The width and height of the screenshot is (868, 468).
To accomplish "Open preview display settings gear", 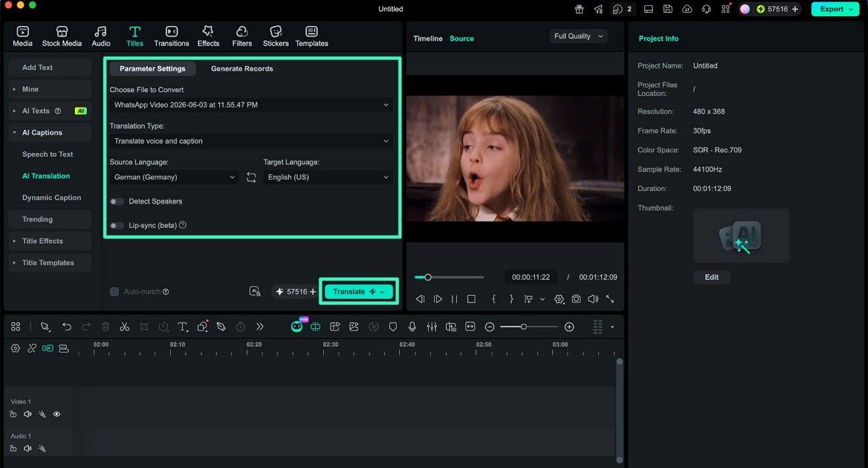I will [x=560, y=299].
